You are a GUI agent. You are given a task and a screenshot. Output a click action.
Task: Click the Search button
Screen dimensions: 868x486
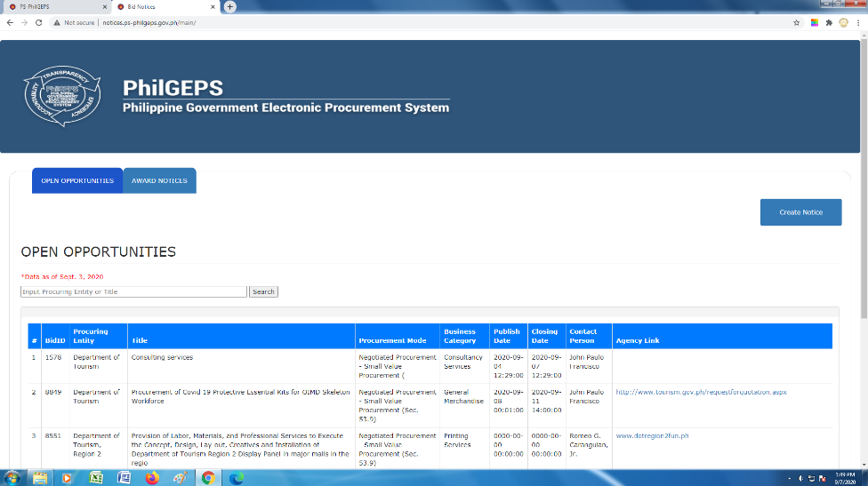[x=263, y=292]
